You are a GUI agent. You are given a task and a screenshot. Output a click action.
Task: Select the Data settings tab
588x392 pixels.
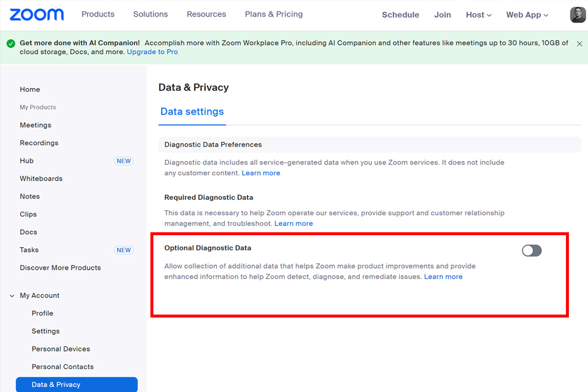click(x=192, y=112)
